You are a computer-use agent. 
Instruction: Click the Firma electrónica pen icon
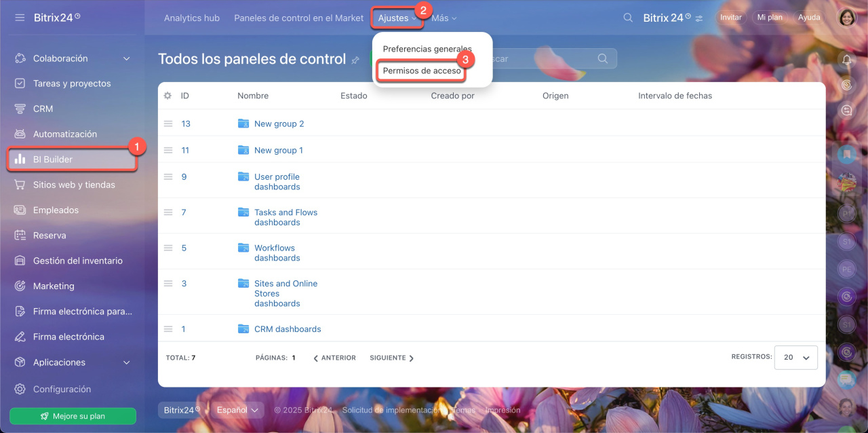pos(20,337)
